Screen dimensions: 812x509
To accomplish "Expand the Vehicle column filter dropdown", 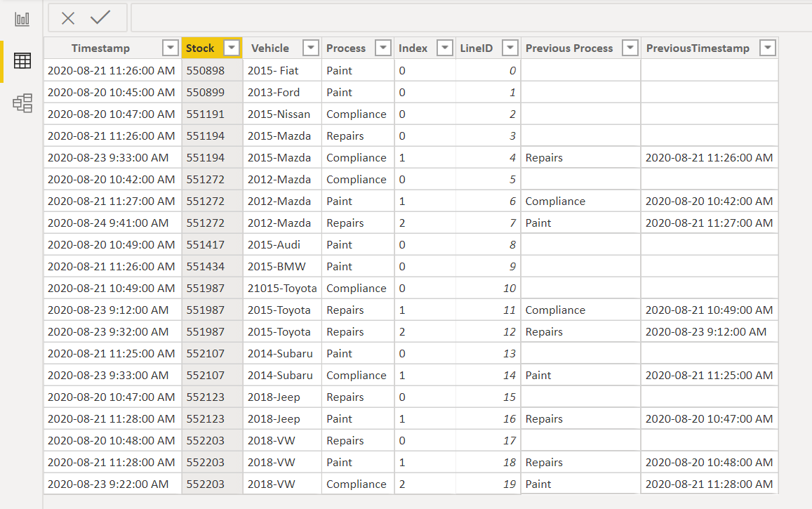I will click(311, 48).
